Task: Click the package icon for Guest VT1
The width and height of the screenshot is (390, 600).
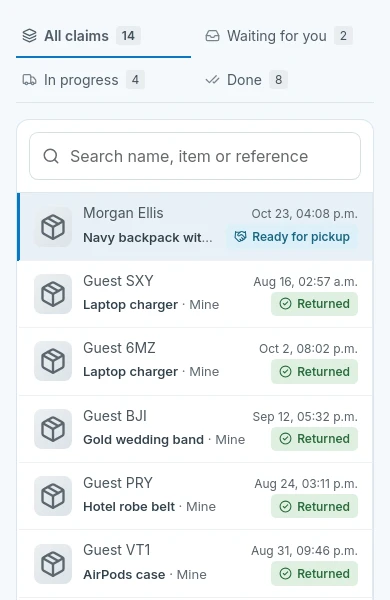Action: (x=53, y=564)
